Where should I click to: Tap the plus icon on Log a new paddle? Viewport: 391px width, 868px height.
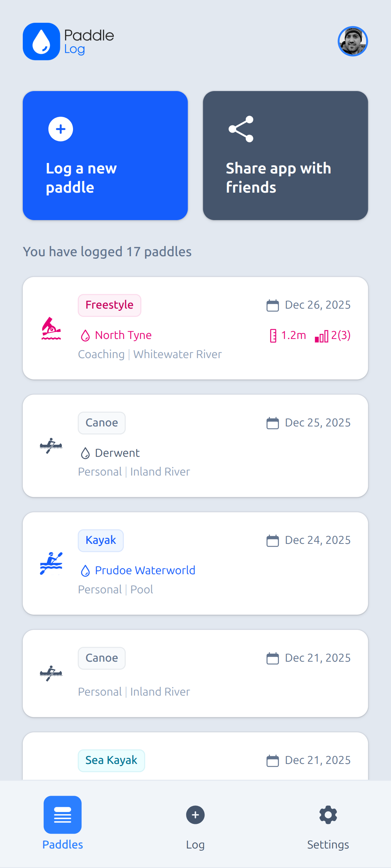point(61,129)
